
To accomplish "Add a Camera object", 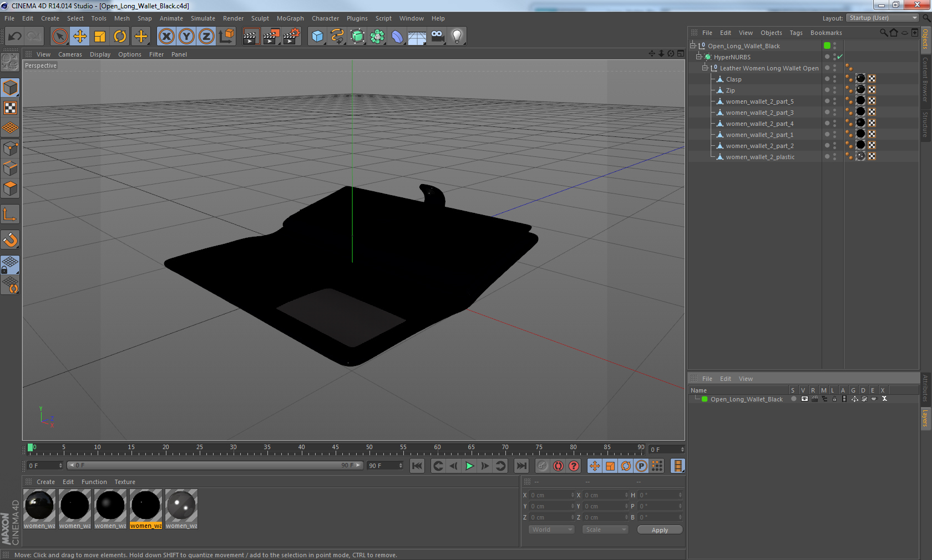I will point(437,37).
